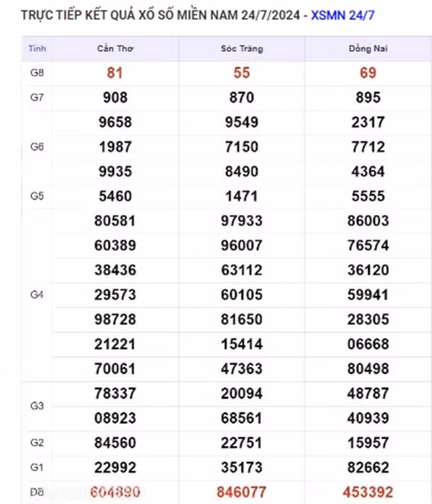Select Sóc Trăng G1 number 35173
Screen dimensions: 432x504
[x=242, y=468]
